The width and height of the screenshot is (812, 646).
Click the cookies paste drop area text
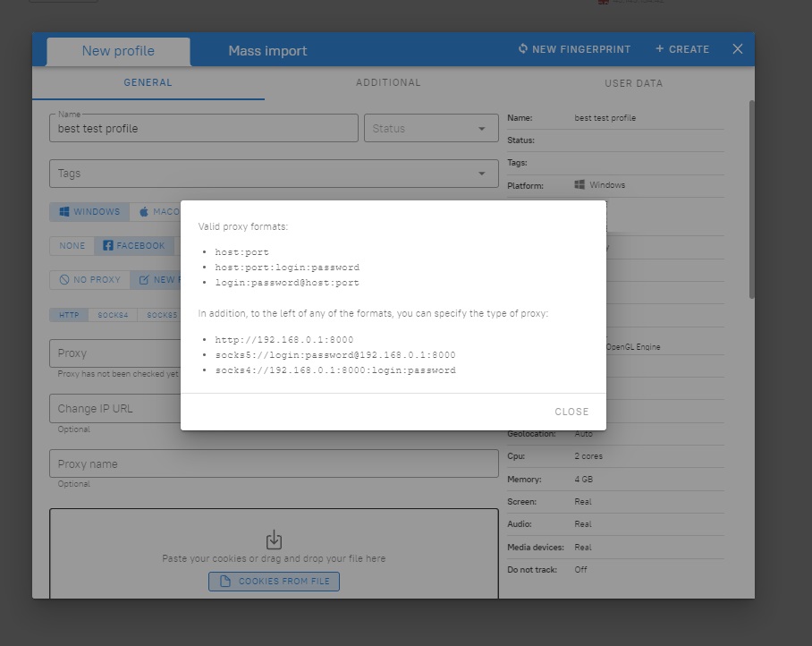274,558
